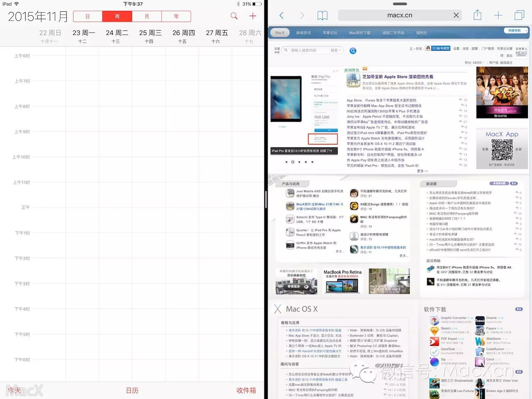
Task: Switch Calendar to week view (周)
Action: [117, 16]
